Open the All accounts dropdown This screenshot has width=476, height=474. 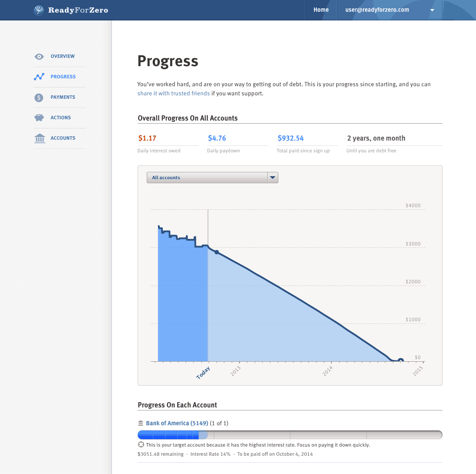tap(213, 178)
